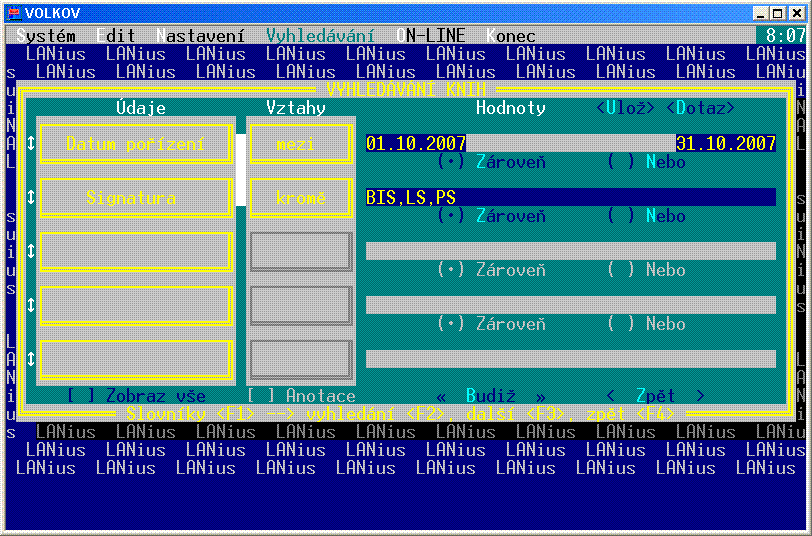812x536 pixels.
Task: Click the up-down arrow beside Datum pořízení
Action: [31, 143]
